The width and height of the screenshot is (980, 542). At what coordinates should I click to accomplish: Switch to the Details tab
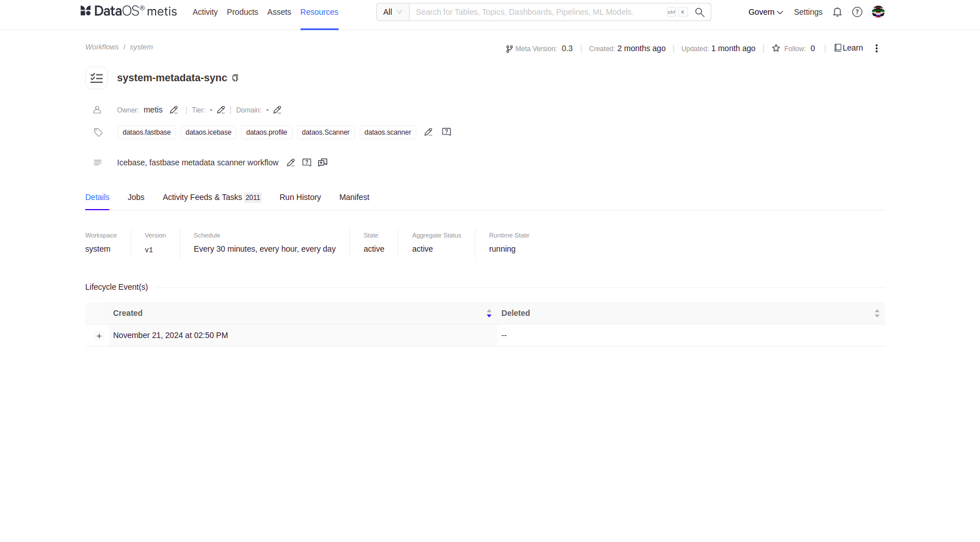[97, 197]
